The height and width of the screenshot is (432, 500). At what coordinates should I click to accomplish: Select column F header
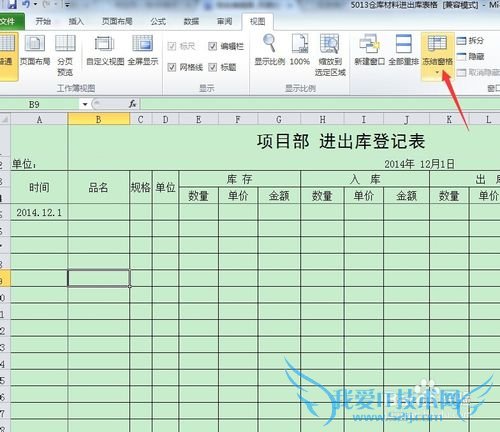click(x=238, y=119)
